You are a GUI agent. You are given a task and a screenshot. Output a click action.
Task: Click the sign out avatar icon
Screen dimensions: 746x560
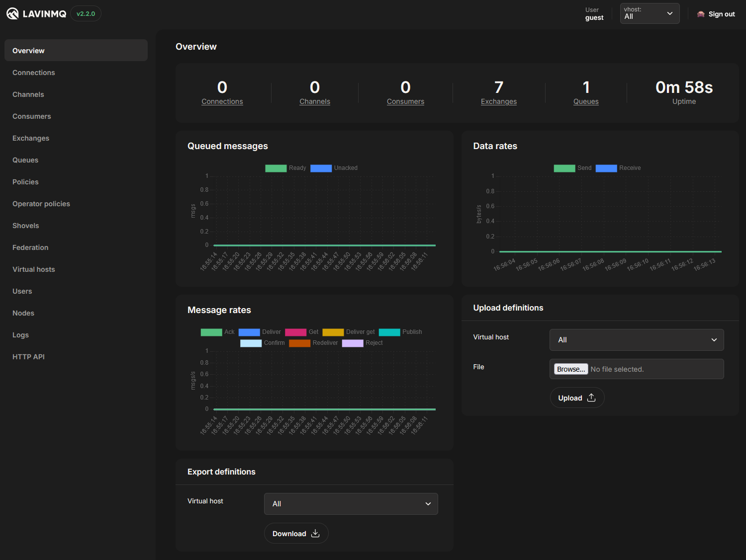pyautogui.click(x=701, y=14)
